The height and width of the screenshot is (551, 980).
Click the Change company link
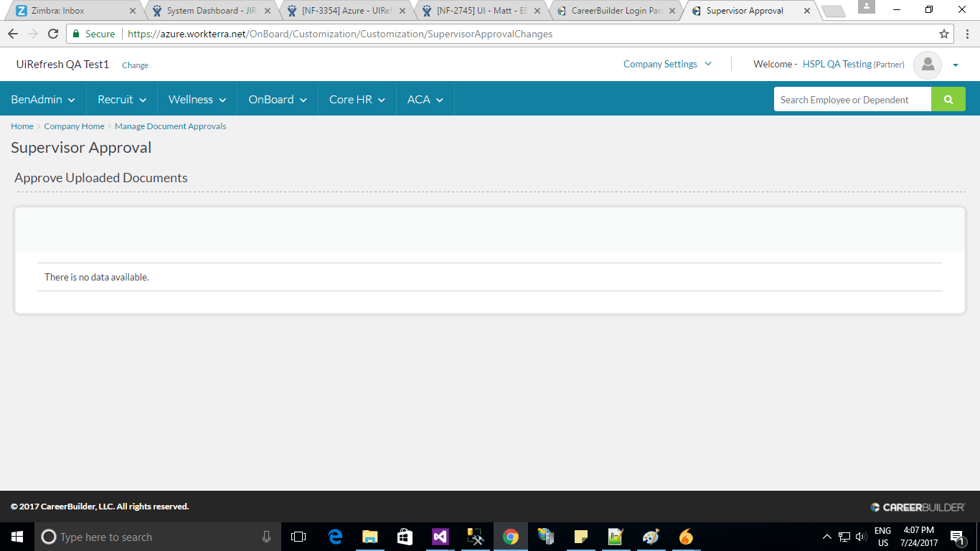click(135, 65)
